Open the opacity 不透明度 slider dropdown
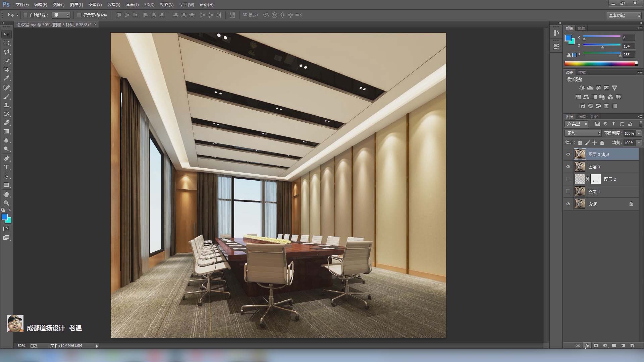The width and height of the screenshot is (644, 362). coord(639,133)
